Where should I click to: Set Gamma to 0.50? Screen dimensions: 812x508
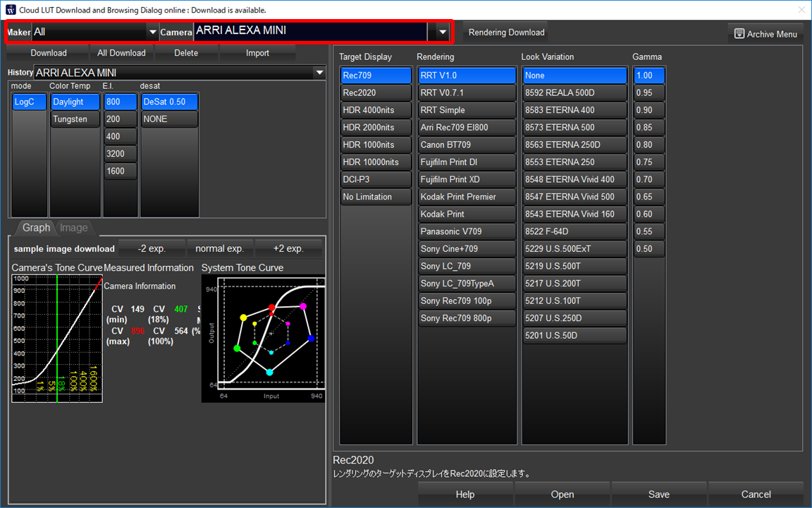coord(649,249)
